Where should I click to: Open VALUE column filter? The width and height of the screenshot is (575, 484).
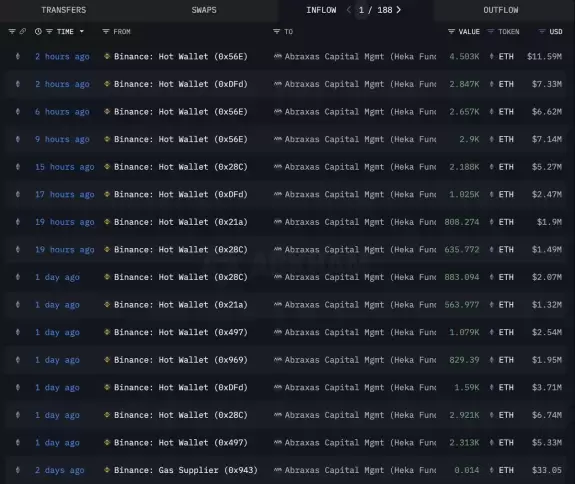(x=451, y=32)
